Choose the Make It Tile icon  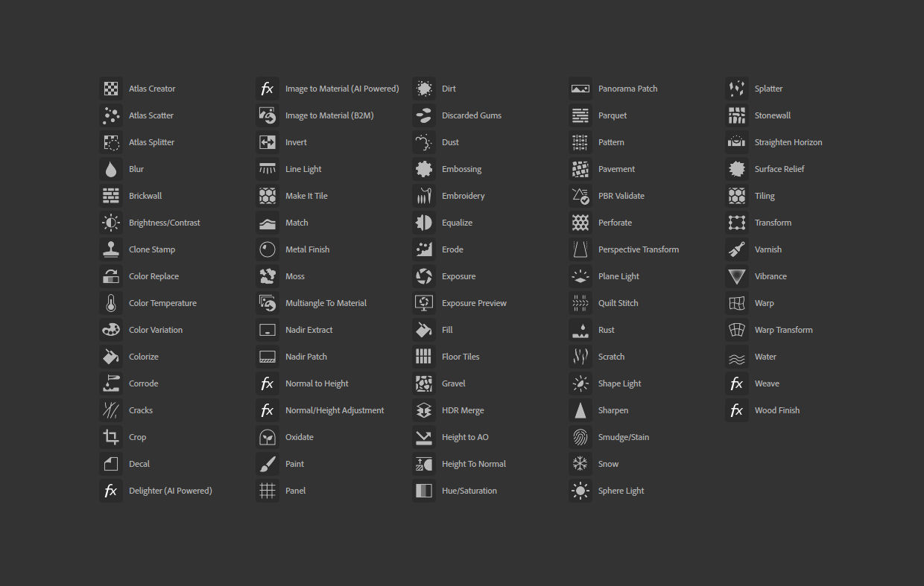tap(268, 196)
